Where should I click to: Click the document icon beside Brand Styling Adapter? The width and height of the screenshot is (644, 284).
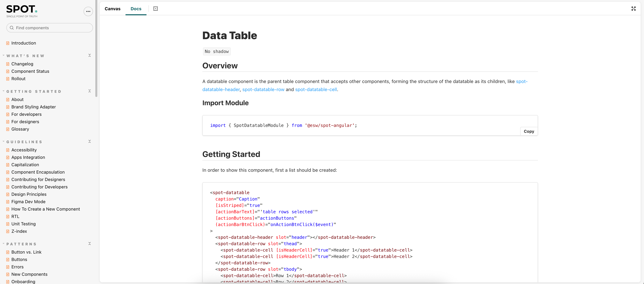tap(8, 107)
